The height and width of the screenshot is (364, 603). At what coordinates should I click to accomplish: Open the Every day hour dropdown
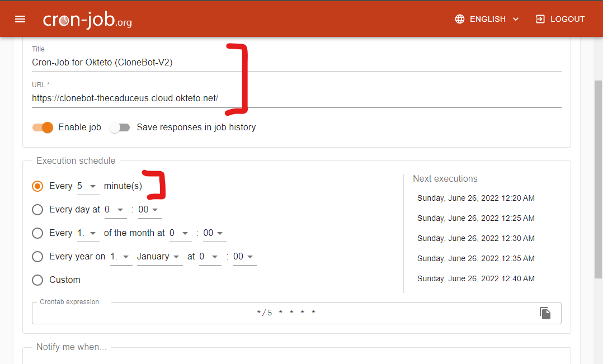(115, 210)
